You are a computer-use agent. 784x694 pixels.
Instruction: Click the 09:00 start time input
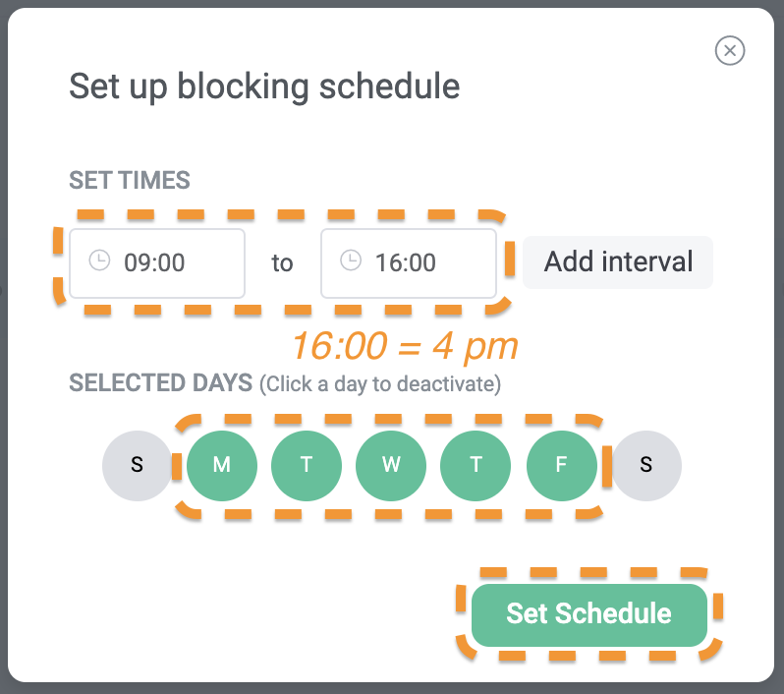click(167, 262)
